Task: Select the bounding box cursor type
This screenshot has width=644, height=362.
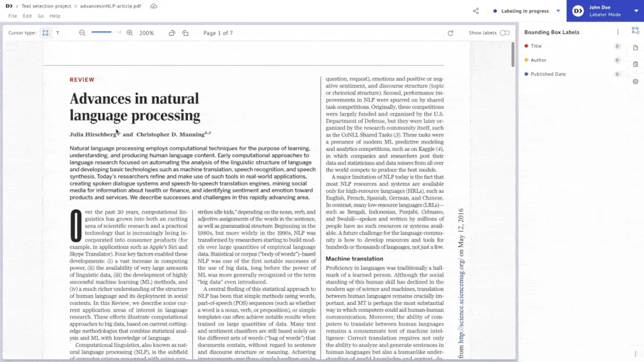Action: click(46, 32)
